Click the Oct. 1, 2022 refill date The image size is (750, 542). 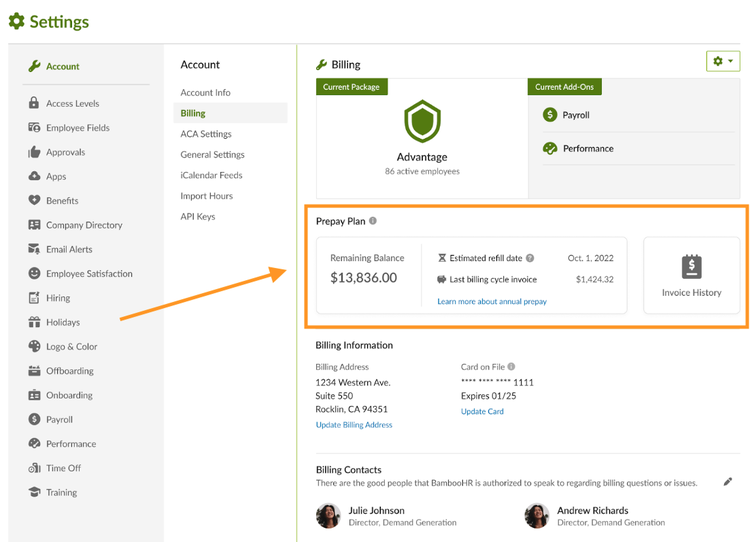coord(590,258)
